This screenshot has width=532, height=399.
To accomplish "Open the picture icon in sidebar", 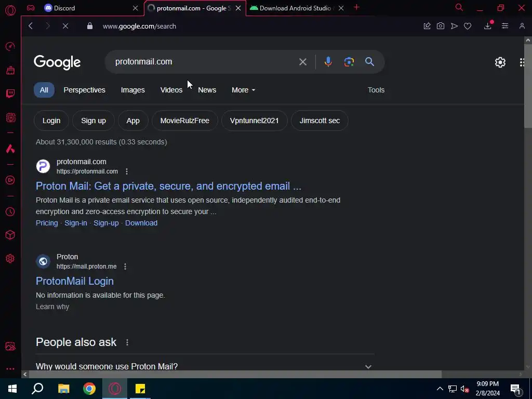I will click(x=10, y=346).
